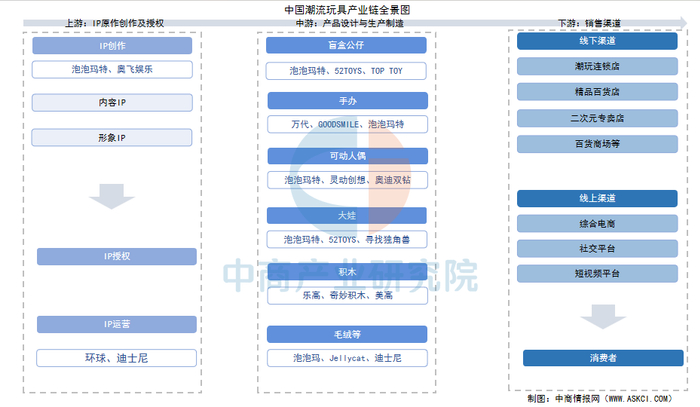Screen dimensions: 700x407
Task: Click the 毛绒等 category box
Action: tap(347, 334)
